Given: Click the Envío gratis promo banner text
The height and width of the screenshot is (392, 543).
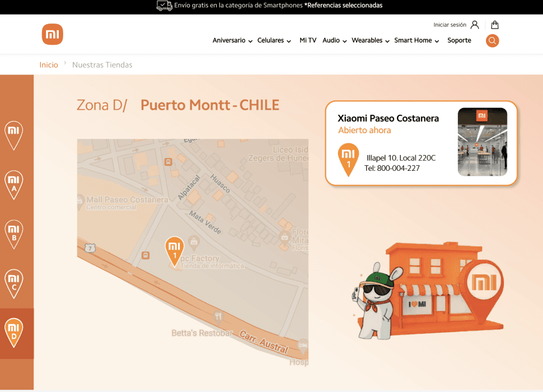Looking at the screenshot, I should [278, 6].
